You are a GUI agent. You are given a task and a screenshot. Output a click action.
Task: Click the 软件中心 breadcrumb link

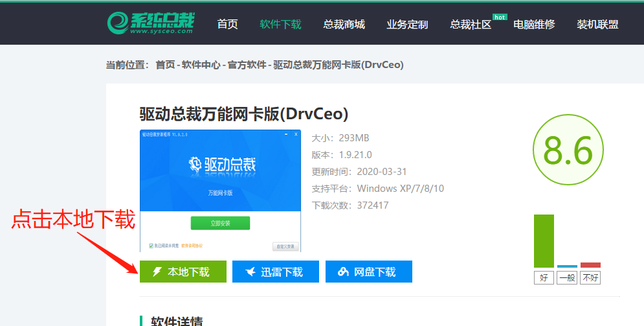(201, 65)
